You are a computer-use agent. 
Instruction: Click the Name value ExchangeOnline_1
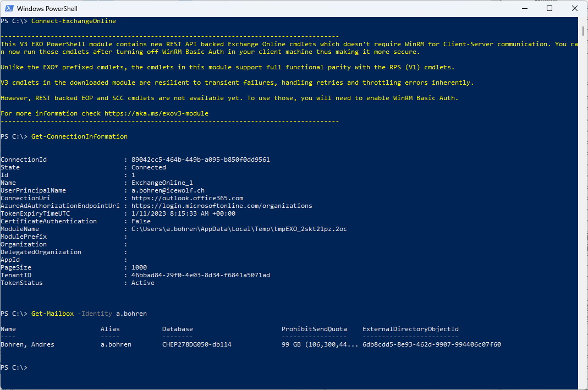[x=162, y=183]
